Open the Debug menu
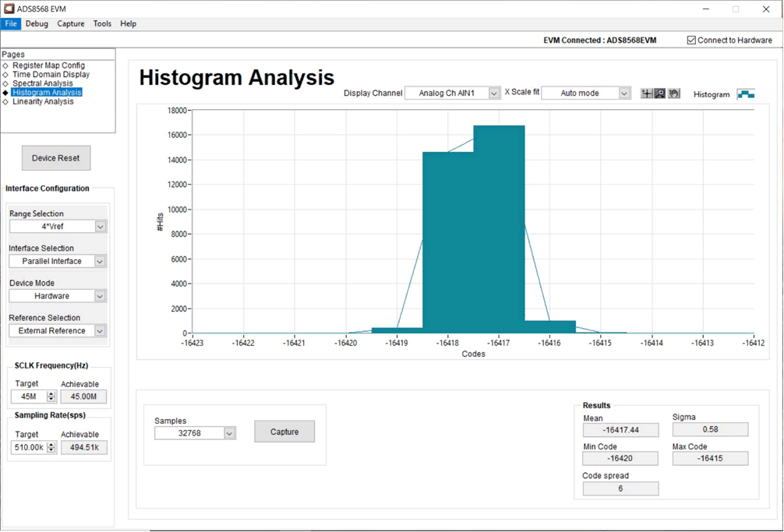The image size is (784, 532). tap(37, 24)
